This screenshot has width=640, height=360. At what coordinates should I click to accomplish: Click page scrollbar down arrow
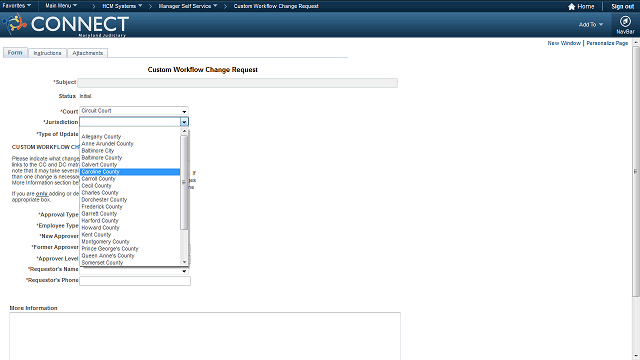(x=636, y=357)
